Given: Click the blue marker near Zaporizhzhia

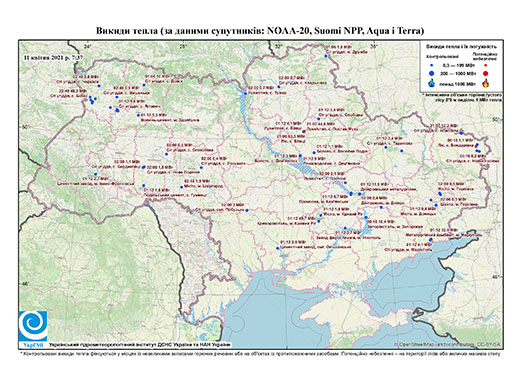Looking at the screenshot, I should (365, 217).
